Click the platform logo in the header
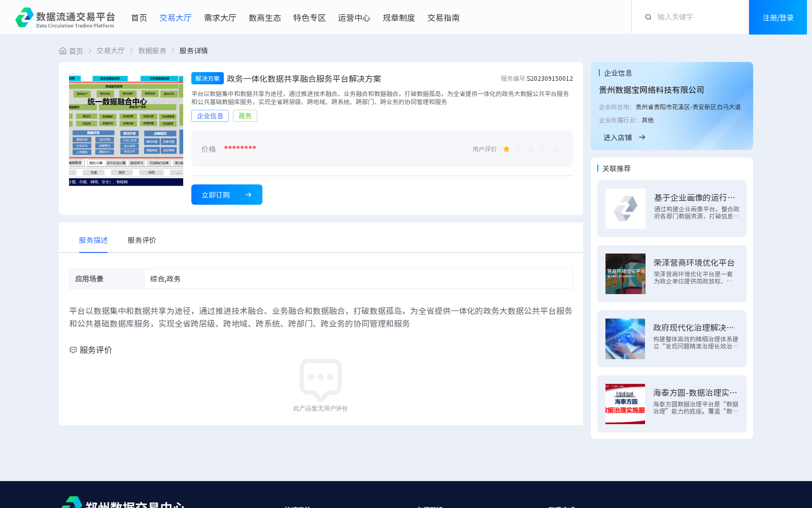Image resolution: width=812 pixels, height=508 pixels. [65, 18]
